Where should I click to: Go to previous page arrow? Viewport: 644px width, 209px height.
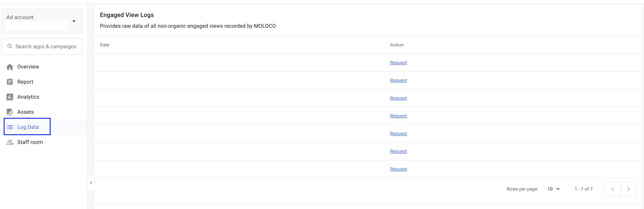pyautogui.click(x=612, y=189)
